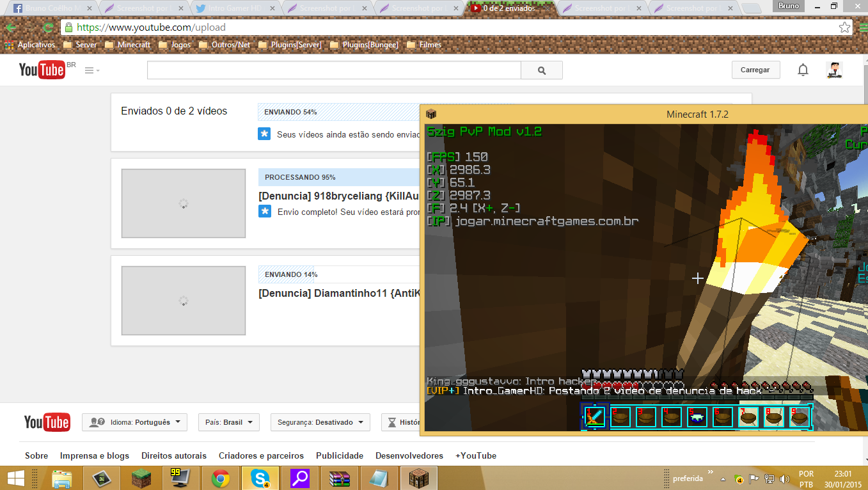Click the footer YouTube logo
Image resolution: width=868 pixels, height=490 pixels.
point(47,422)
